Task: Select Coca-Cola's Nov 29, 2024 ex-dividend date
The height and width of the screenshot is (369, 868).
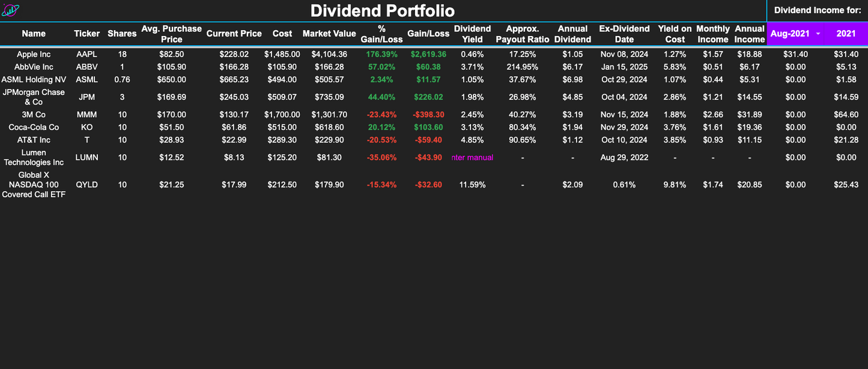Action: pyautogui.click(x=624, y=127)
